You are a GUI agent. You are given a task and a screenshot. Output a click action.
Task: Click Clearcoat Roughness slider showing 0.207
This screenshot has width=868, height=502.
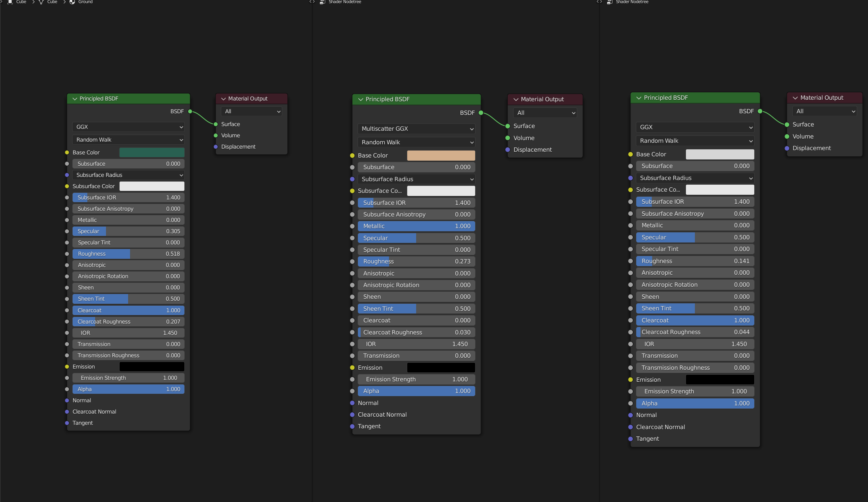(128, 322)
